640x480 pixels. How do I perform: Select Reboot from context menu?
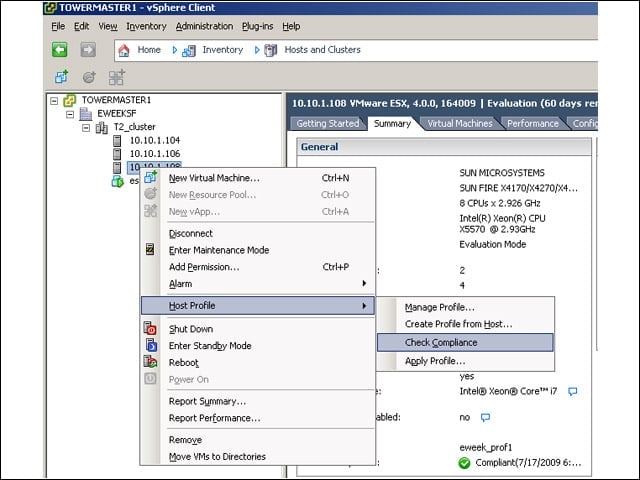point(258,362)
